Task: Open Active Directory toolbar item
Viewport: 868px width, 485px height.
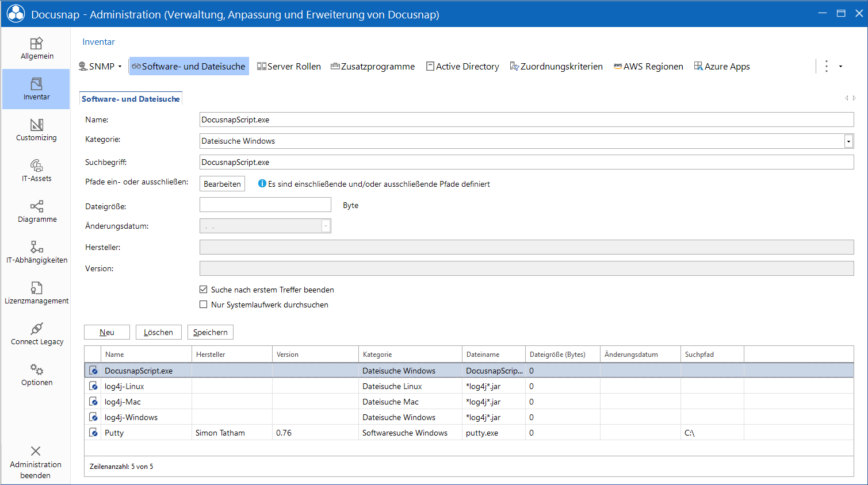Action: (462, 66)
